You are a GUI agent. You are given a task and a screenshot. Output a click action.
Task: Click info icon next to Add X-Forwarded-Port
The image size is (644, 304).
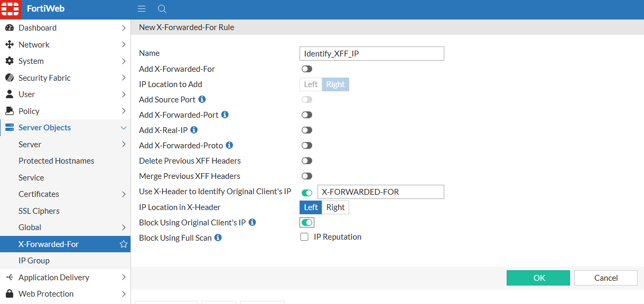coord(225,115)
